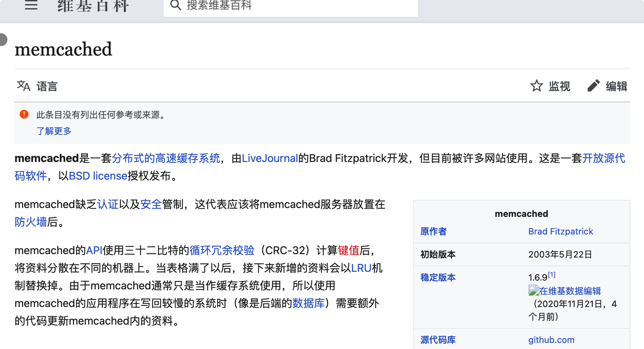
Task: Open the hamburger main menu
Action: point(31,5)
